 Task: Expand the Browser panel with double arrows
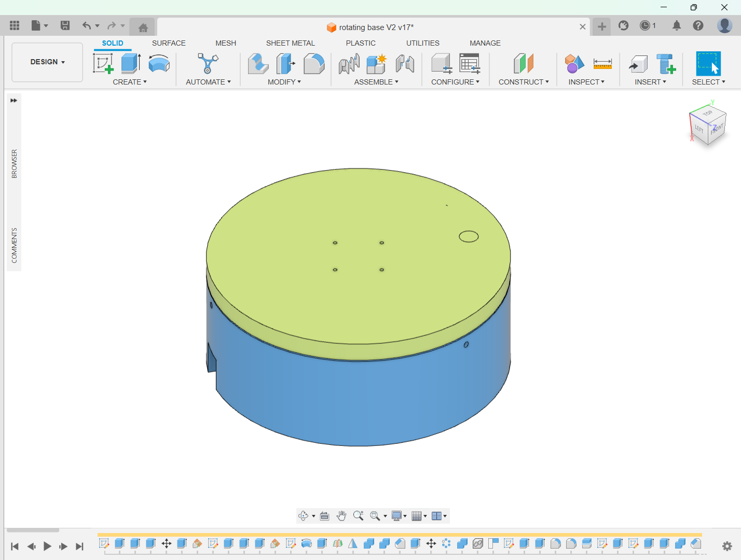[14, 101]
